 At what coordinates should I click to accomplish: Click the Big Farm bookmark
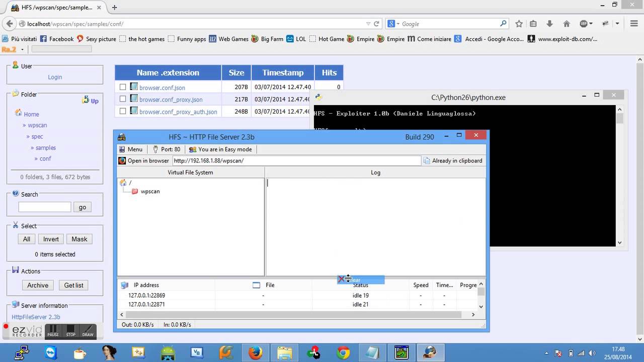tap(267, 39)
